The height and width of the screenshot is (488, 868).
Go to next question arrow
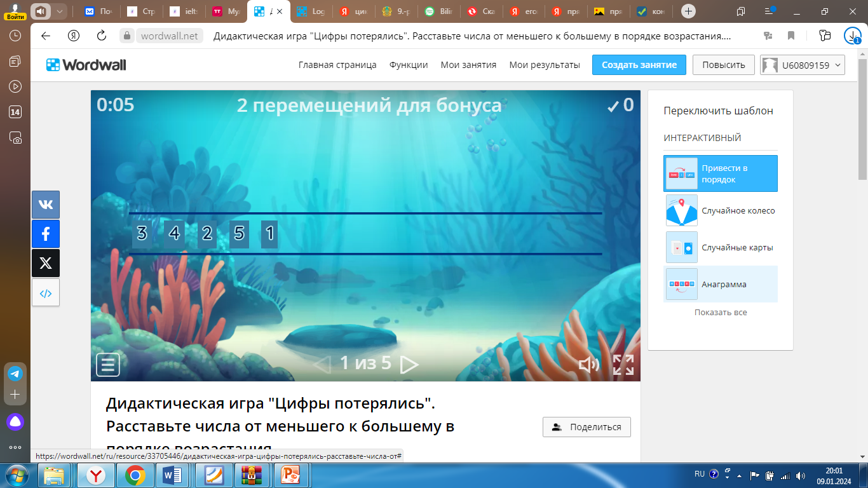tap(410, 364)
